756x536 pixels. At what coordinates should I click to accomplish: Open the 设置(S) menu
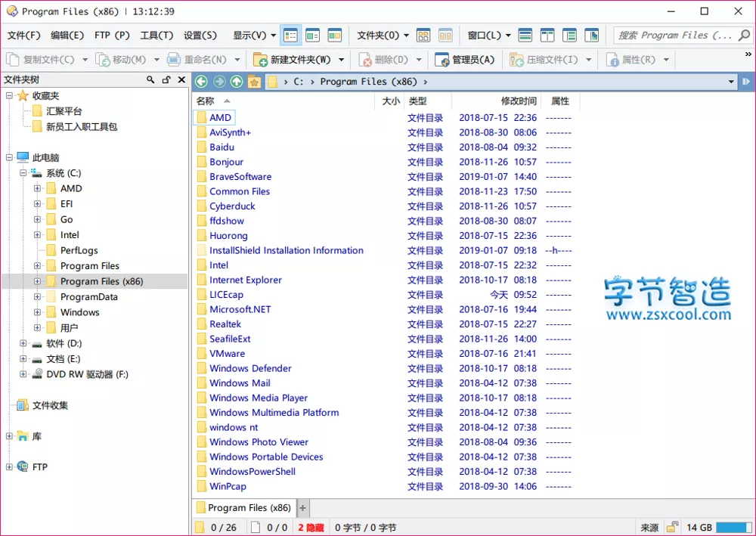[x=200, y=36]
